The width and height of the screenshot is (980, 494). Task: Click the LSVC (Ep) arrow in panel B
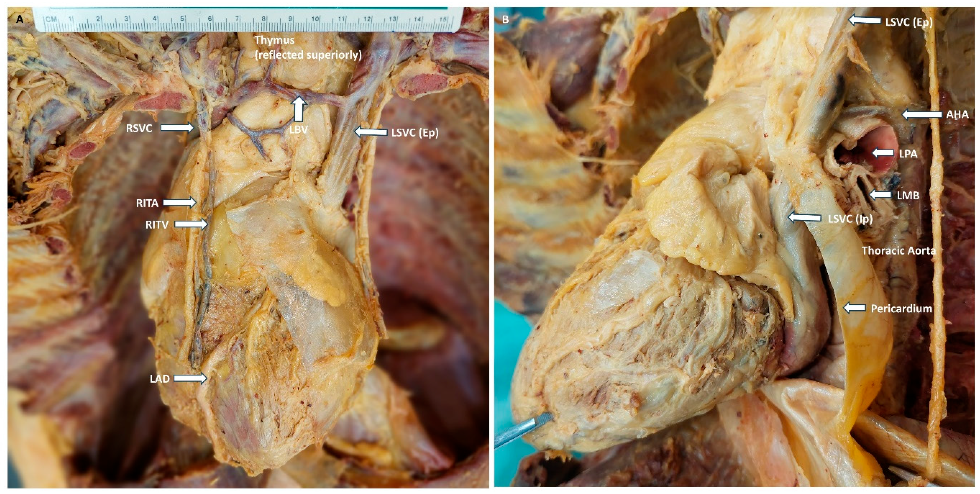click(864, 20)
